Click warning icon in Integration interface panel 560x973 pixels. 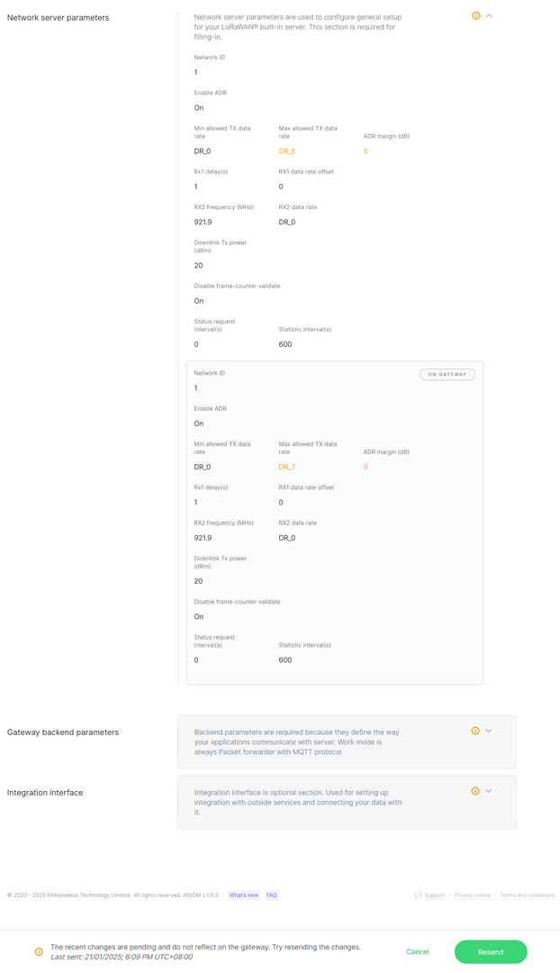point(475,791)
